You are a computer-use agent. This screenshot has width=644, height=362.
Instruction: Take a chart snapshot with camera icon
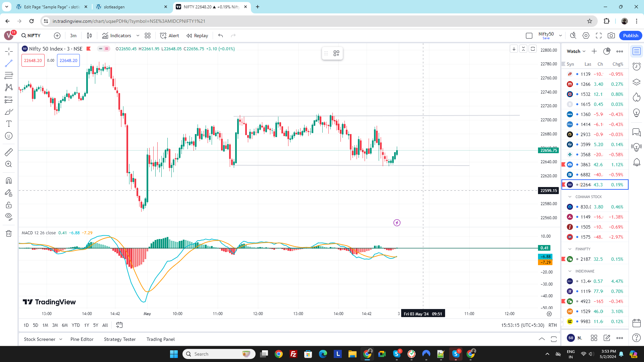point(611,36)
